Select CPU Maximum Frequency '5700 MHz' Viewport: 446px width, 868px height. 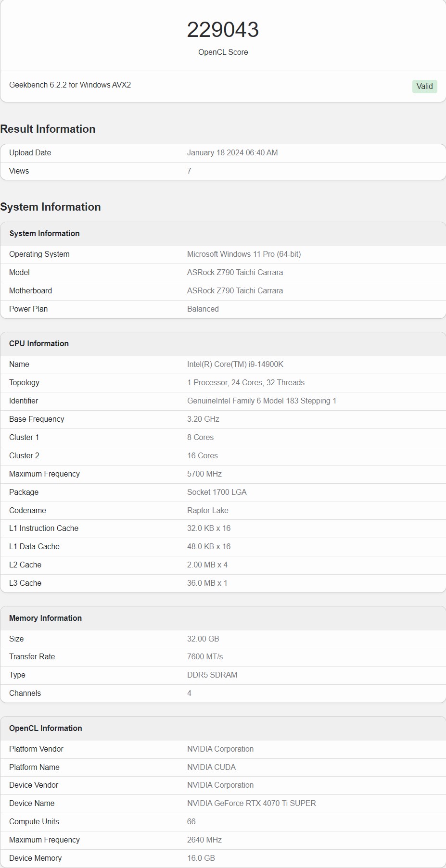pos(204,474)
